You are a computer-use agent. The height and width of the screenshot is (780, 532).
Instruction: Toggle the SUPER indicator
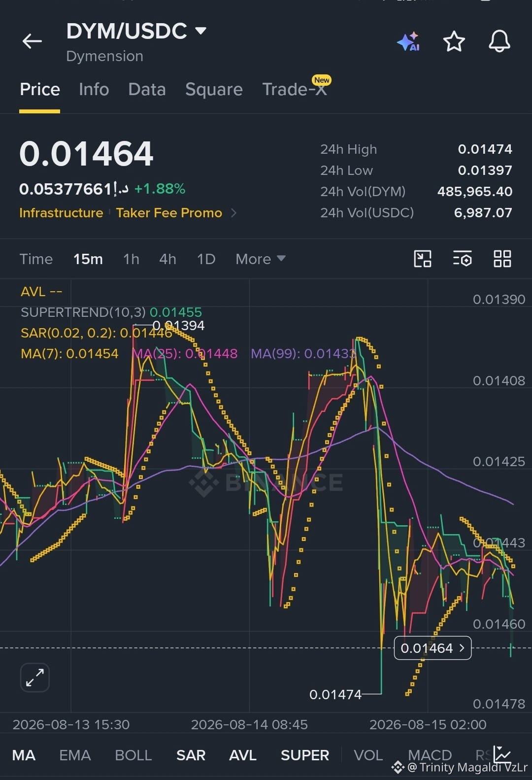coord(305,755)
